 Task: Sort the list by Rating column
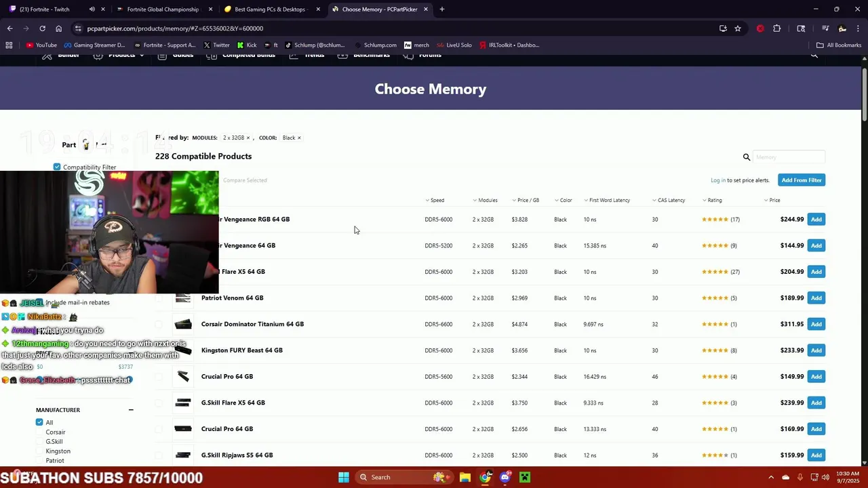point(712,200)
